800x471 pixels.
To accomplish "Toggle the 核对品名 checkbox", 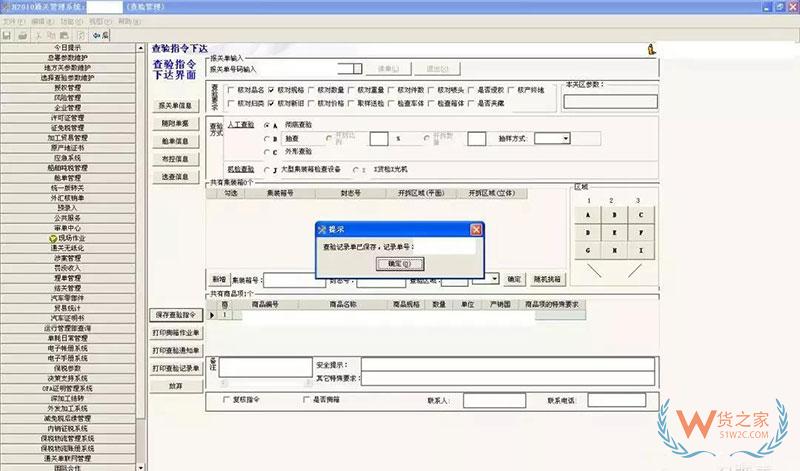I will (231, 90).
